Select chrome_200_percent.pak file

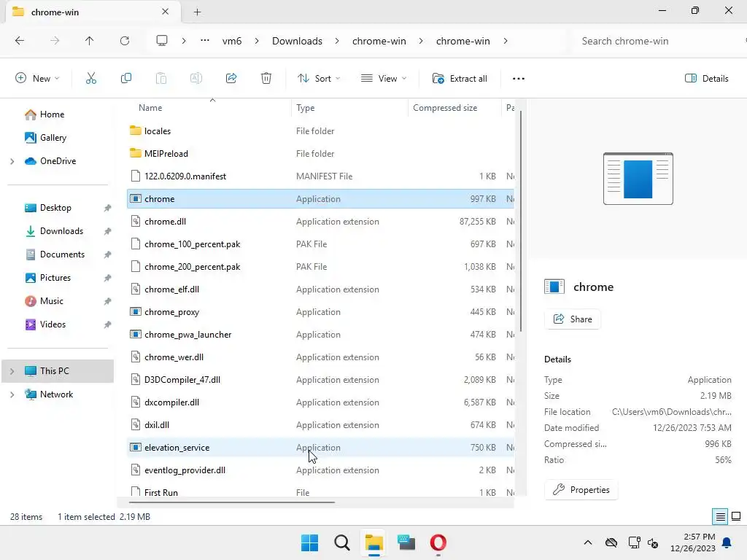[x=321, y=267]
